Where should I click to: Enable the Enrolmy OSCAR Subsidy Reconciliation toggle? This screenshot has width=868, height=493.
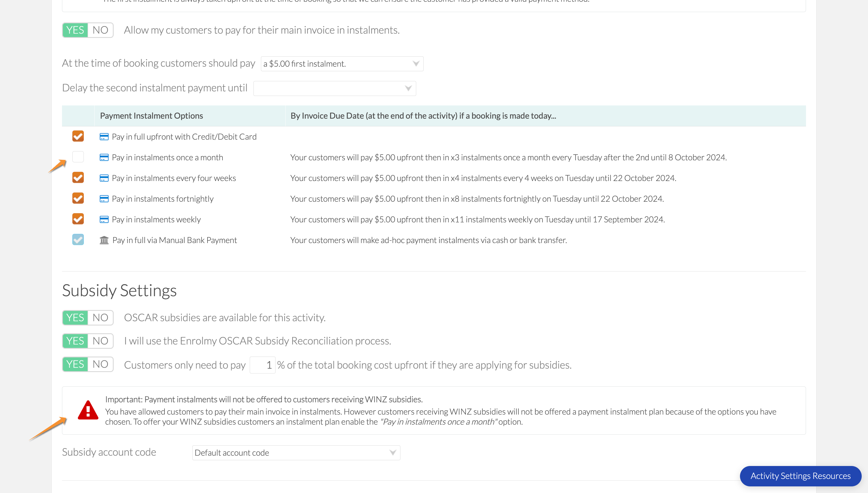point(75,341)
